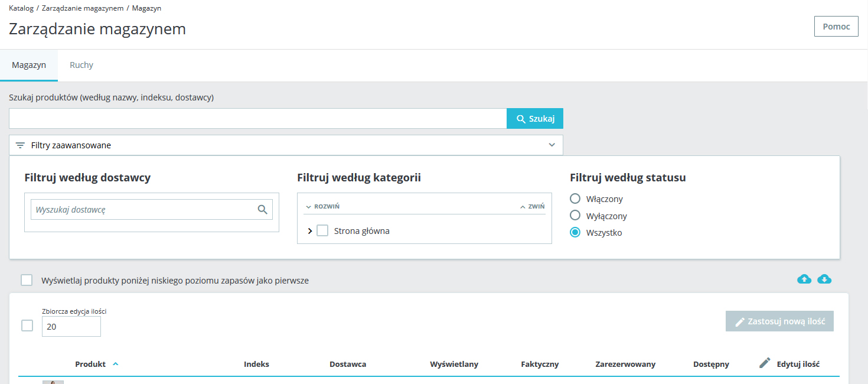The height and width of the screenshot is (384, 868).
Task: Select the Włączony status radio button
Action: (x=575, y=199)
